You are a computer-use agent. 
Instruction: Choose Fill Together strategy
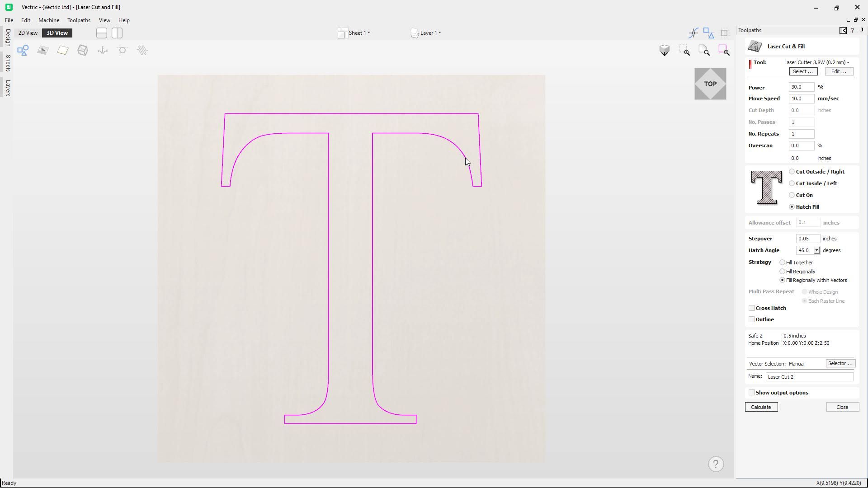(782, 263)
